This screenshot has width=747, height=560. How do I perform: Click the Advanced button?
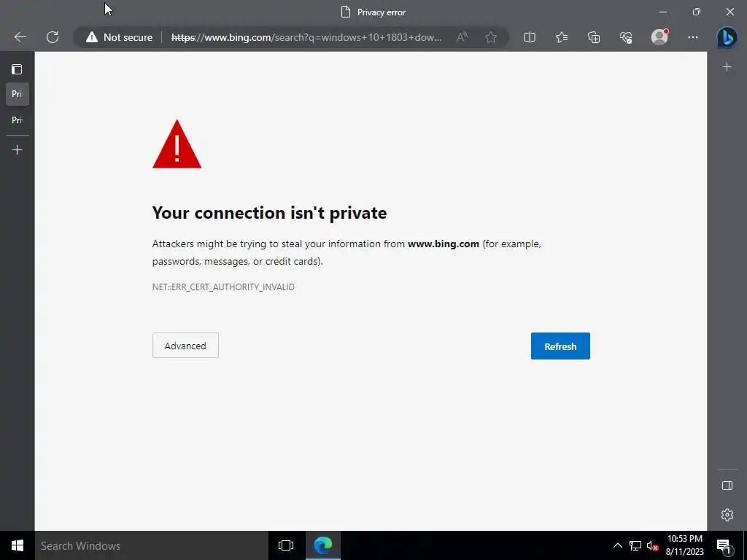[185, 345]
